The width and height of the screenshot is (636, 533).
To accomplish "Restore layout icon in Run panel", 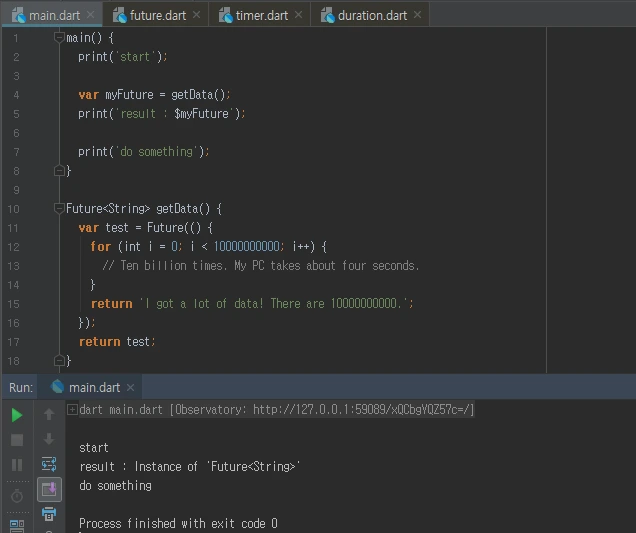I will pos(17,526).
